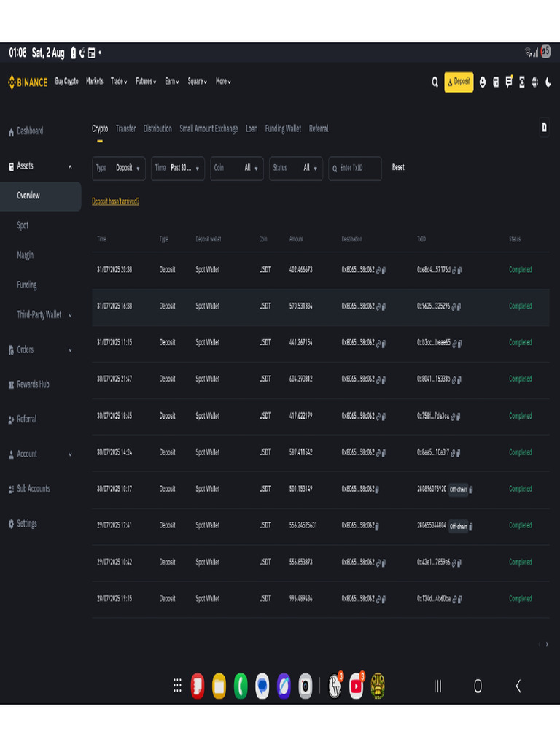Tap the Android home navigation button
The width and height of the screenshot is (560, 747).
pos(478,686)
